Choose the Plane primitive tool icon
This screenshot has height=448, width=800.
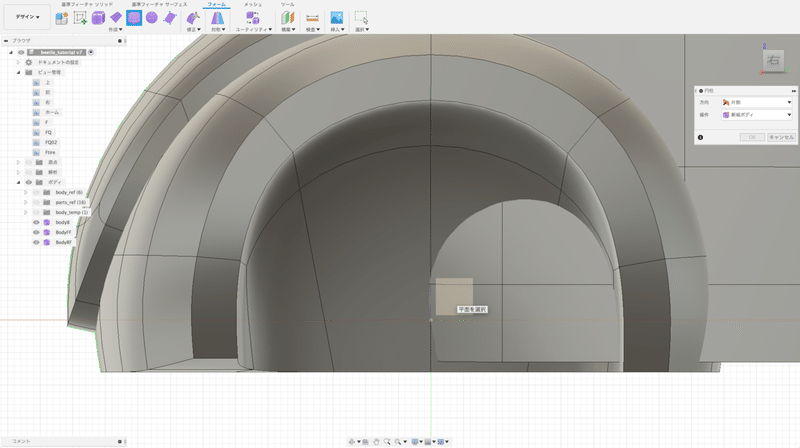point(116,18)
